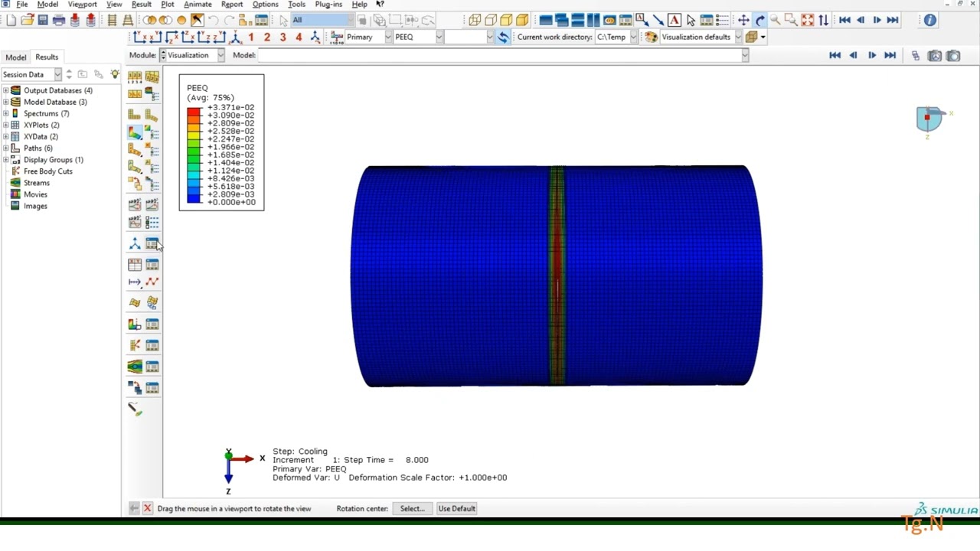The height and width of the screenshot is (551, 980).
Task: Cancel the procedure with the red X
Action: [x=148, y=508]
